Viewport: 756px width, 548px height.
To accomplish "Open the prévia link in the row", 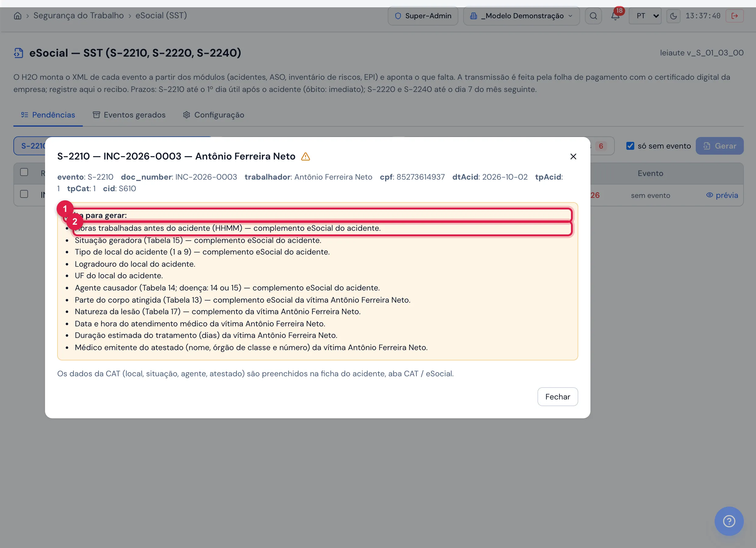I will 722,195.
